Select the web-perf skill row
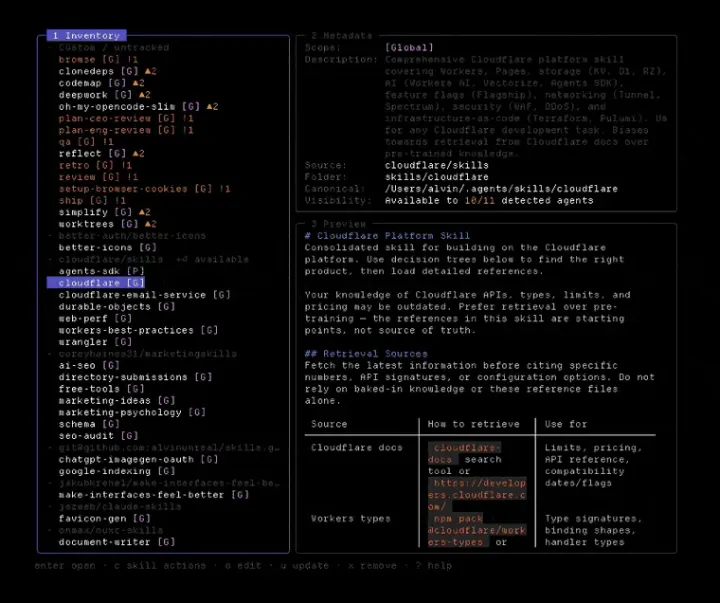Image resolution: width=720 pixels, height=603 pixels. coord(95,318)
